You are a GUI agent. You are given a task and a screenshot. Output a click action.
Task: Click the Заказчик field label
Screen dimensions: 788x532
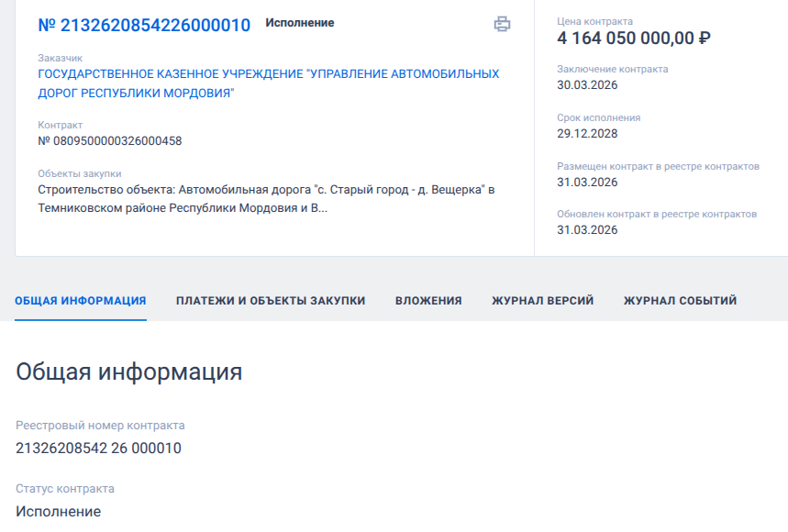(60, 58)
